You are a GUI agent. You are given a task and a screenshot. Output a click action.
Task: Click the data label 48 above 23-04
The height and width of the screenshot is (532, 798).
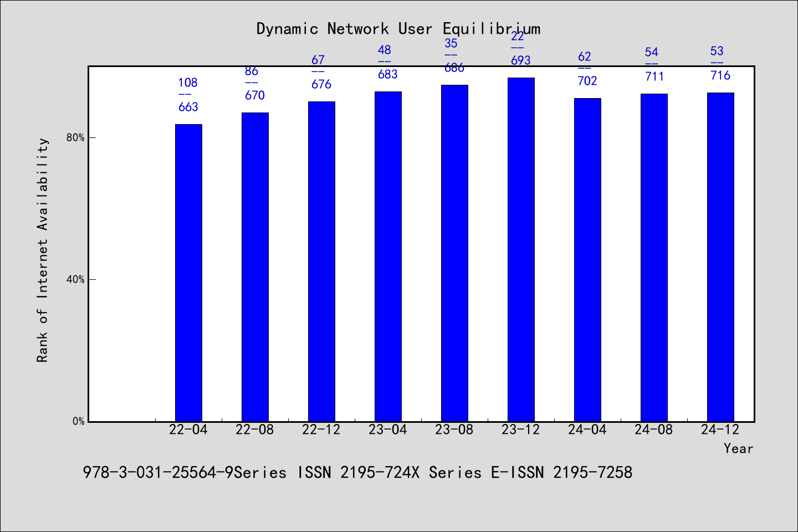coord(385,50)
